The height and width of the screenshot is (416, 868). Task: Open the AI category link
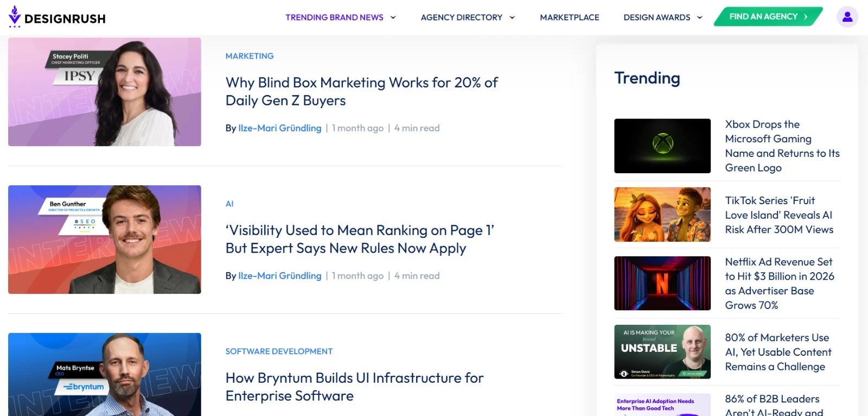point(229,204)
